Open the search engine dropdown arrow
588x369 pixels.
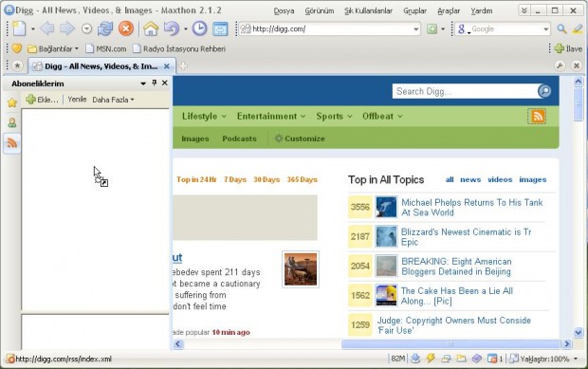[x=545, y=28]
